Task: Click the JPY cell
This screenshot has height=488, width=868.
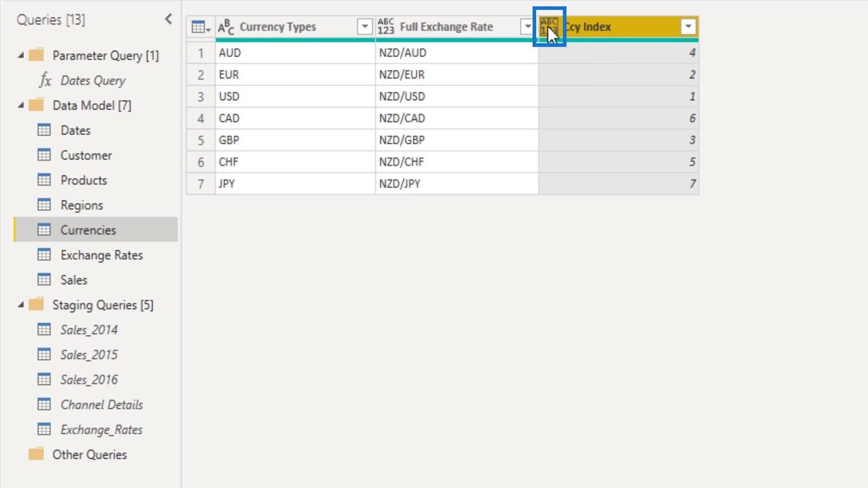Action: [295, 183]
